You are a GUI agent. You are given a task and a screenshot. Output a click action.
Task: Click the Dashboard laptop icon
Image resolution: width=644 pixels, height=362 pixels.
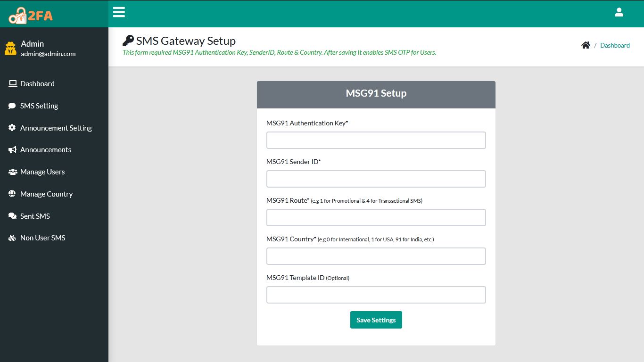tap(13, 84)
